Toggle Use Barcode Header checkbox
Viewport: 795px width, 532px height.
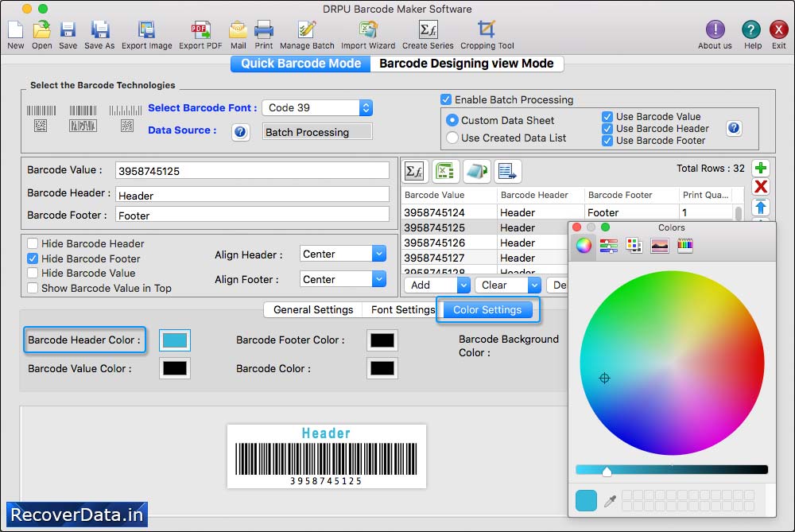607,129
